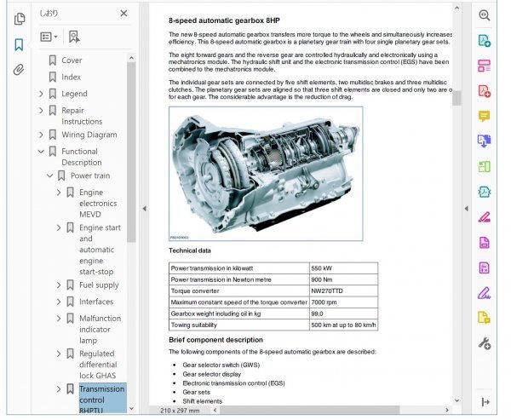Expand the Fuel supply bookmark
The height and width of the screenshot is (420, 511).
click(x=59, y=285)
